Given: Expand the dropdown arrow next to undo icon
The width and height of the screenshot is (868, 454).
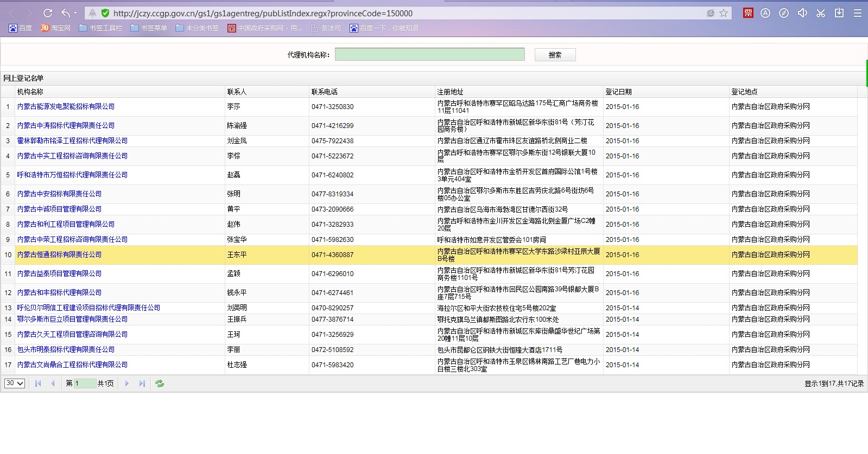Looking at the screenshot, I should (75, 13).
